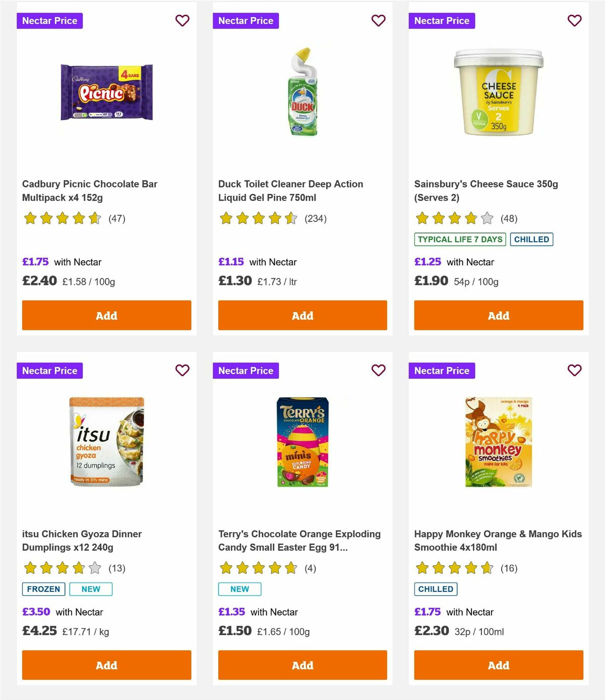Add Cadbury Picnic multipack to basket
Image resolution: width=605 pixels, height=700 pixels.
tap(106, 315)
